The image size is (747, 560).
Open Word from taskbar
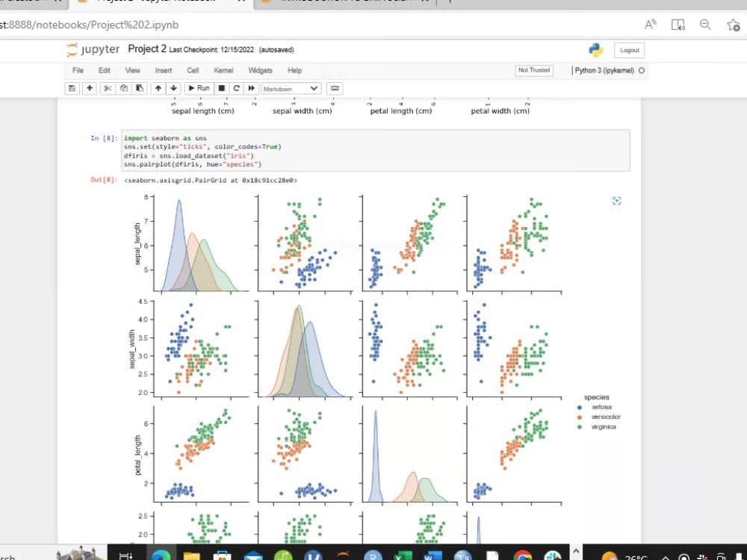[433, 554]
